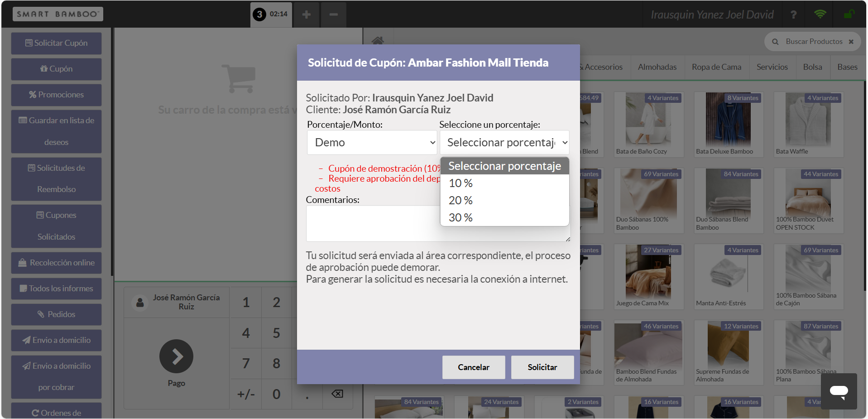Open Pedidos in the sidebar

(x=56, y=314)
